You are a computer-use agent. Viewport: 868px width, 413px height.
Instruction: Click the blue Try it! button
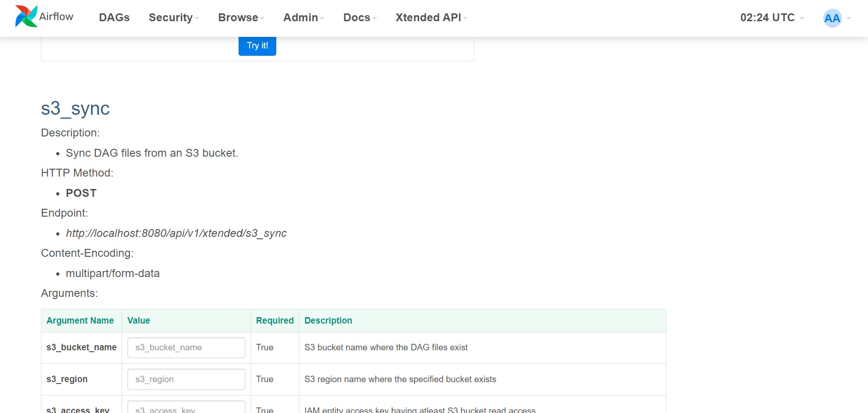[x=257, y=46]
